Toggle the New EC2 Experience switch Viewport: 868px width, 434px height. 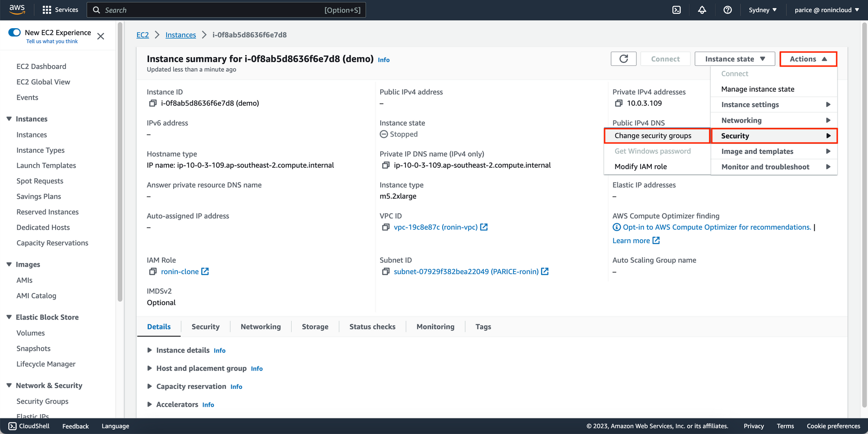coord(14,33)
